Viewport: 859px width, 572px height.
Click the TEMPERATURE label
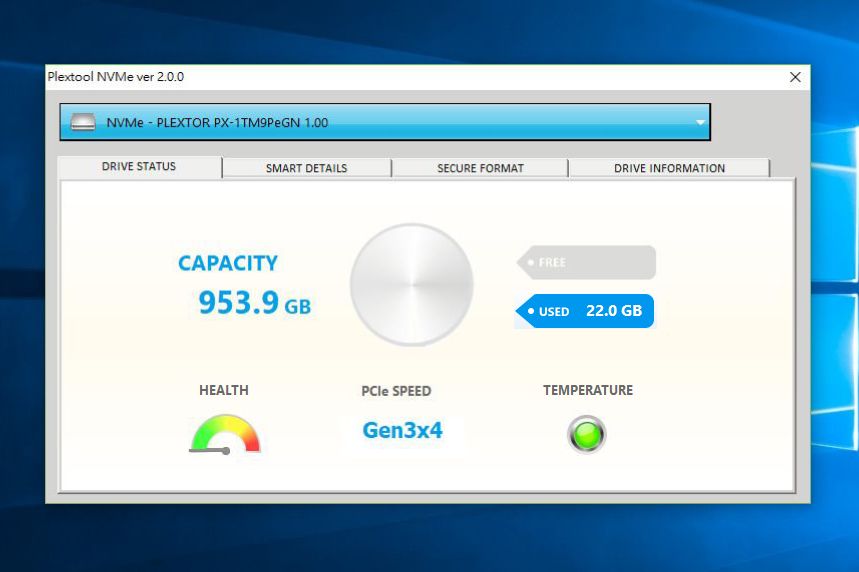(x=588, y=390)
